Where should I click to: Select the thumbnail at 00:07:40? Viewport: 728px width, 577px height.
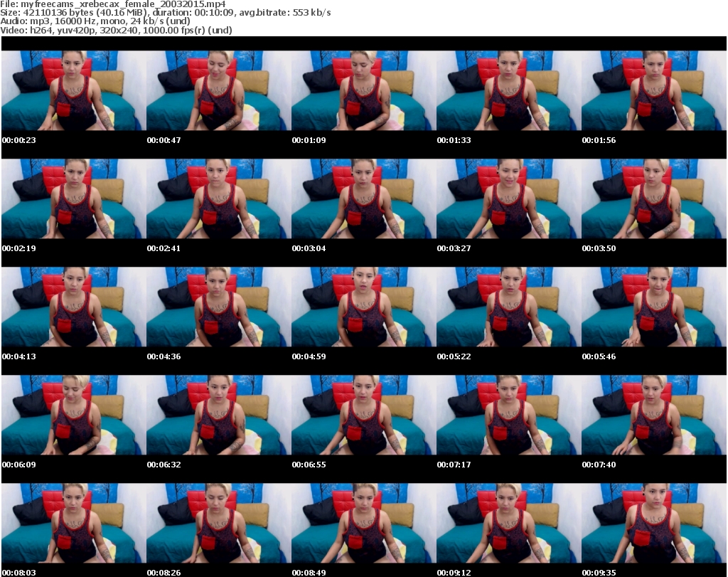654,415
